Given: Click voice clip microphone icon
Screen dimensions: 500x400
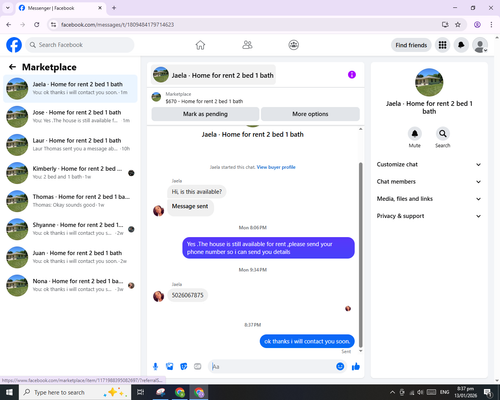Looking at the screenshot, I should point(155,367).
